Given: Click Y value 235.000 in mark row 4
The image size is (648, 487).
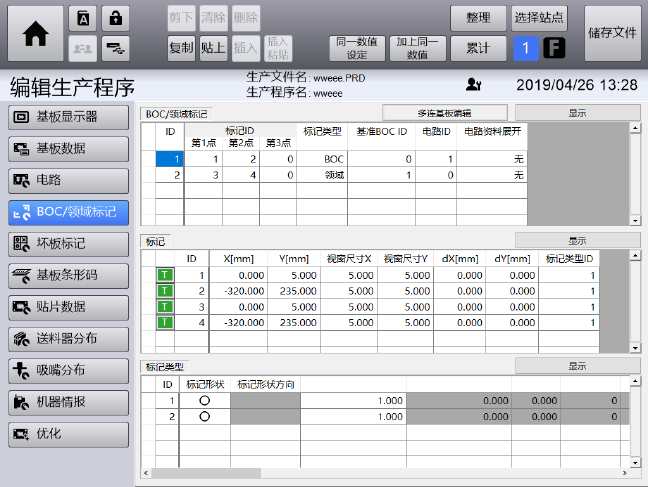Looking at the screenshot, I should 294,322.
